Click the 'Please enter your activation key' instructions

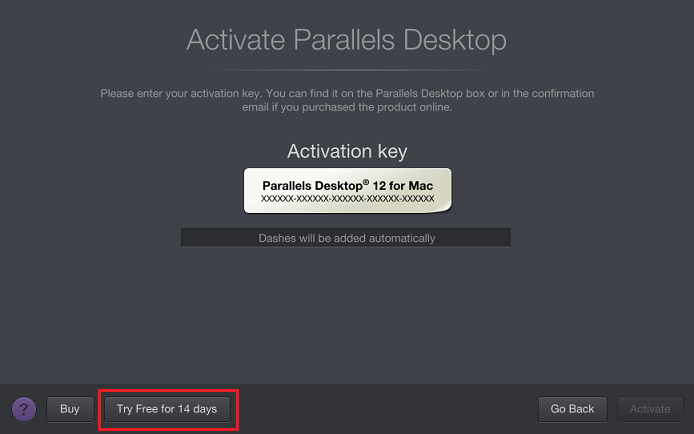(x=347, y=100)
